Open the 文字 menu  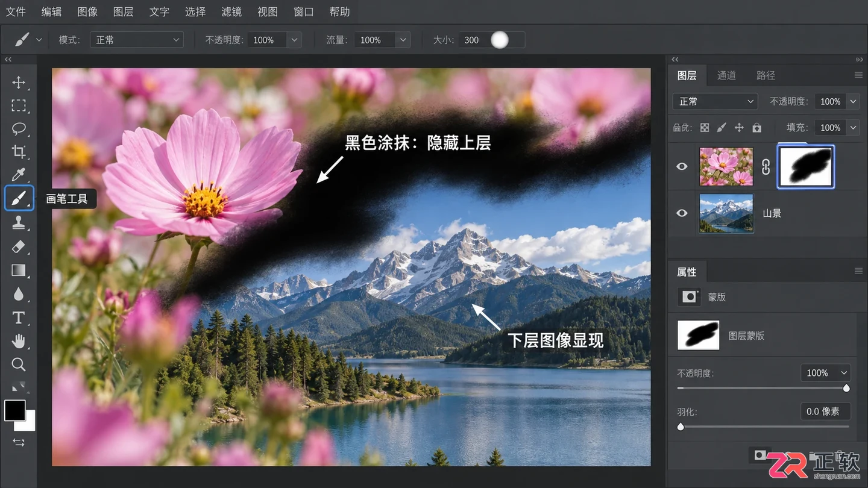click(159, 12)
